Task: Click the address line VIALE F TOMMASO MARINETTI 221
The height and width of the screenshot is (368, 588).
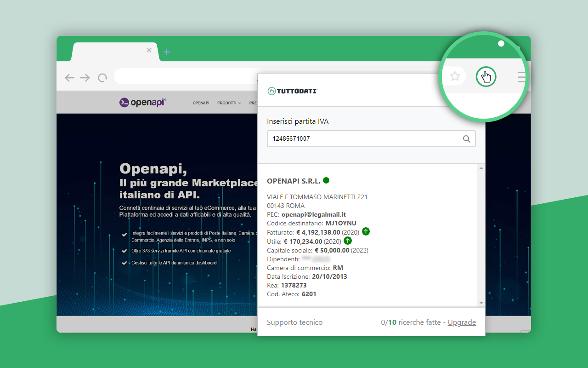Action: click(317, 197)
